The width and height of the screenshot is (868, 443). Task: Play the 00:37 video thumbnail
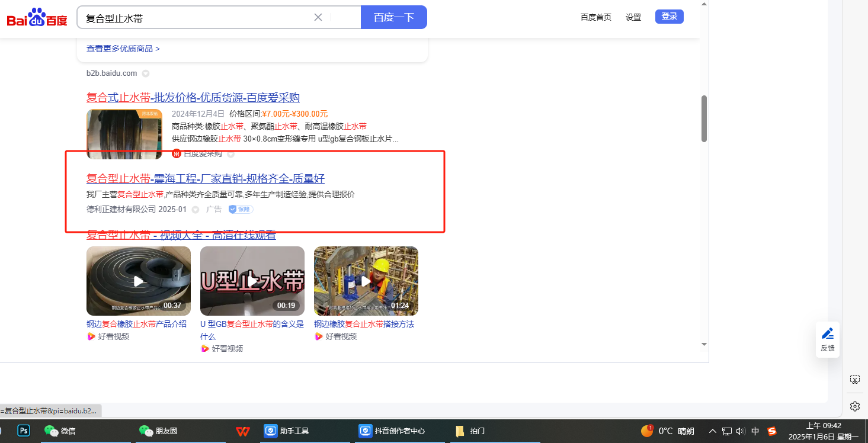139,281
